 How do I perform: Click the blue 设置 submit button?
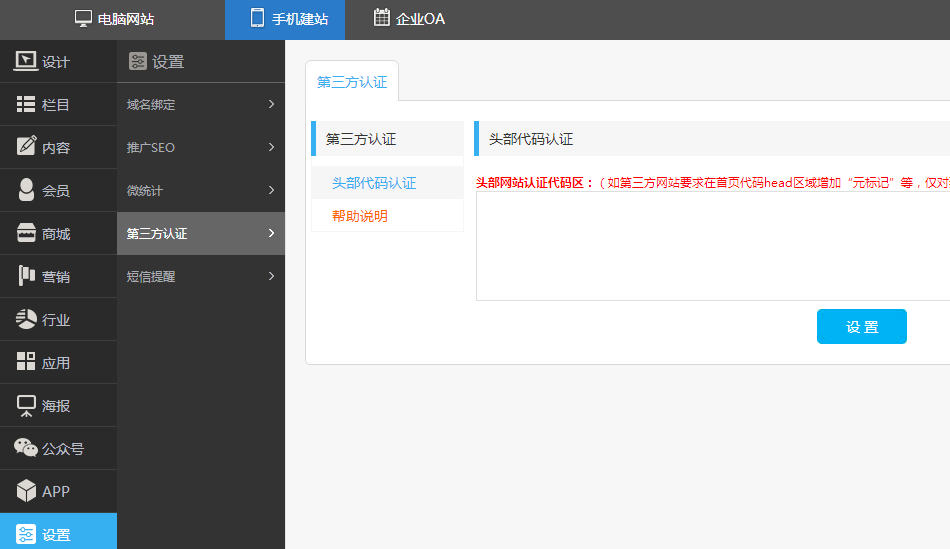[861, 327]
